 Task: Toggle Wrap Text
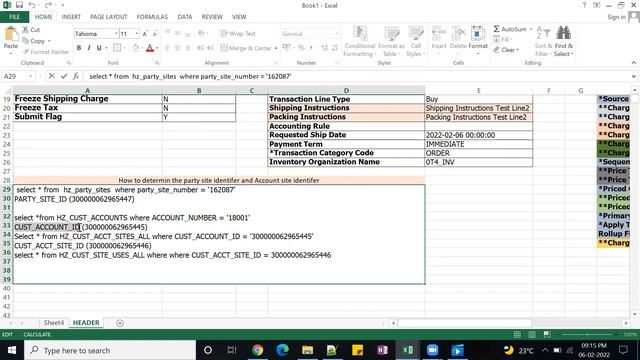[238, 34]
